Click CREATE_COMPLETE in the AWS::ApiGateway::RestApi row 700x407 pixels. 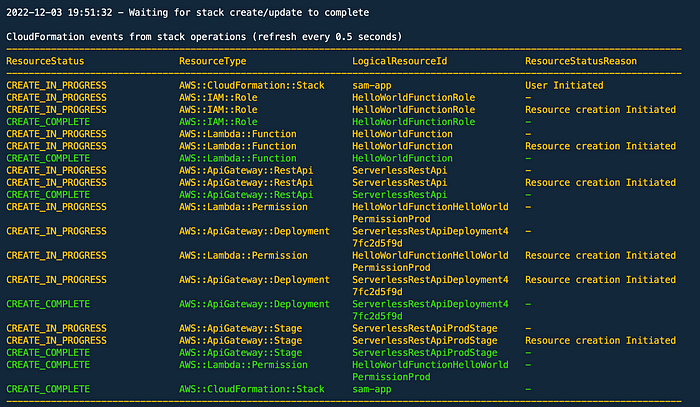tap(48, 195)
